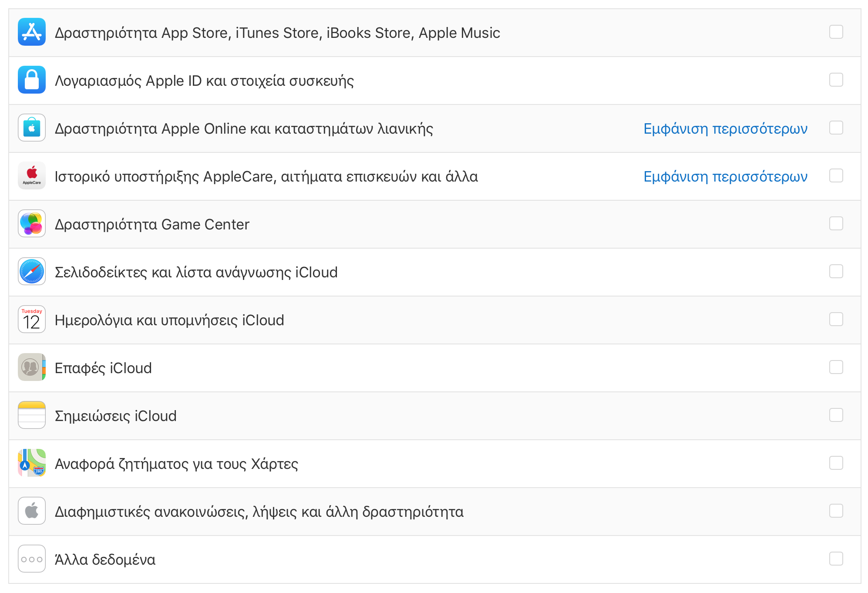Click the Apple ID padlock icon
Screen dimensions: 868x593
coord(32,80)
